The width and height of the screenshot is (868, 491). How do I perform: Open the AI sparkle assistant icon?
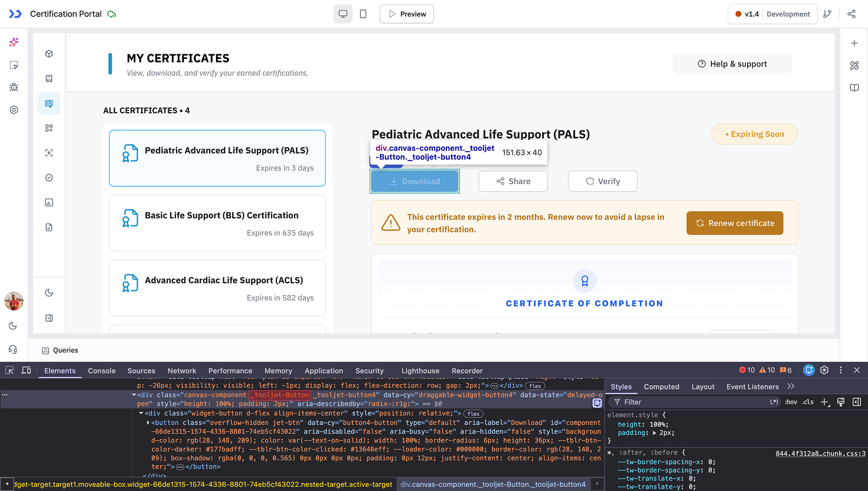[x=14, y=42]
